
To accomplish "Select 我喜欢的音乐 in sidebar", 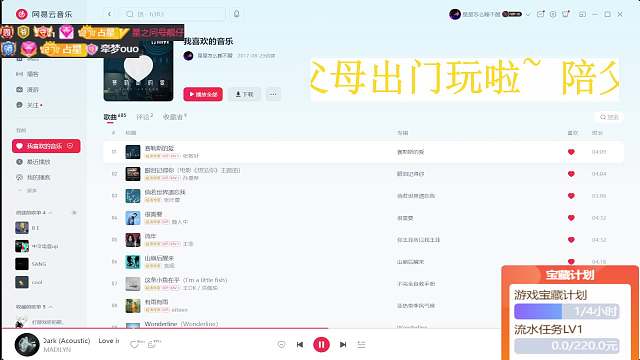I will pos(46,146).
